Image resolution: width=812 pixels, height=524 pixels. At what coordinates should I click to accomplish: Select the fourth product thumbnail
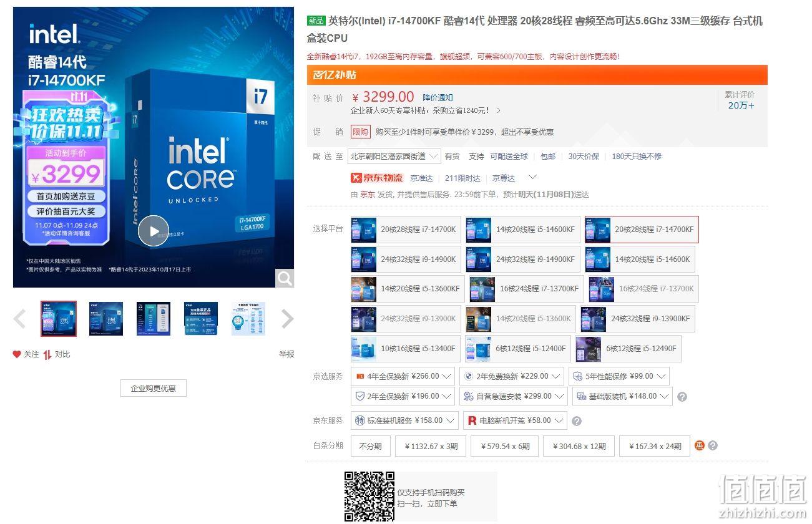201,319
